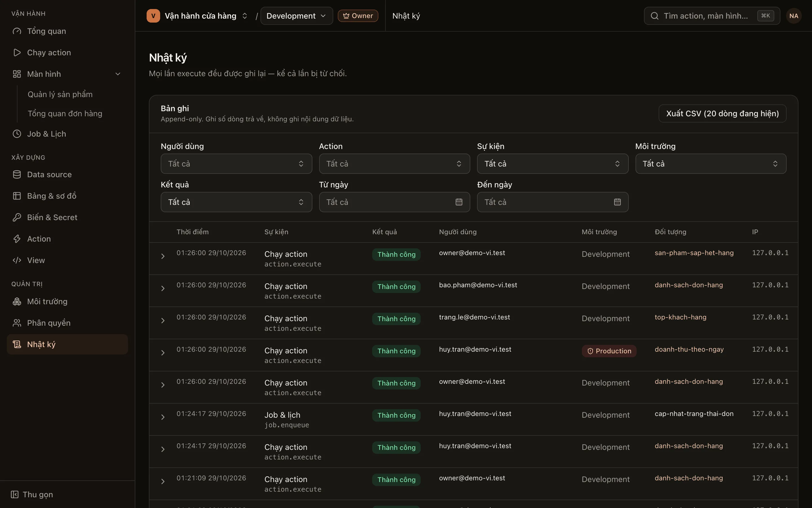Click the Từ ngày date input

tap(395, 202)
